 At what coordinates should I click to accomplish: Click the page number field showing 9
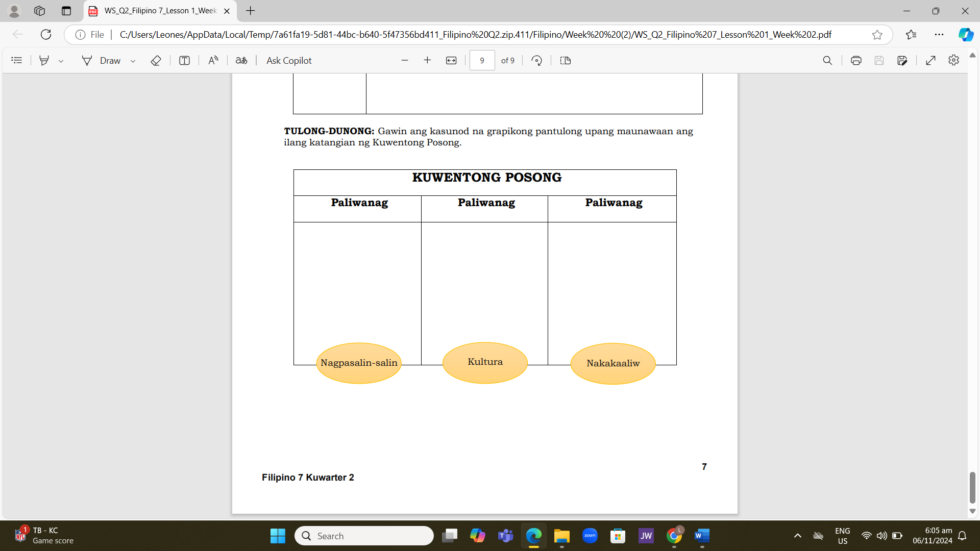point(482,60)
